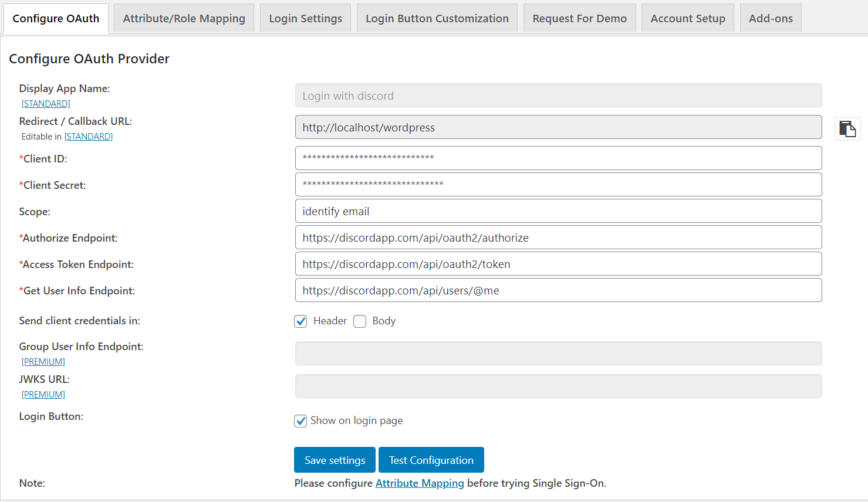Open the Add-ons tab
Viewport: 868px width, 502px height.
[770, 18]
